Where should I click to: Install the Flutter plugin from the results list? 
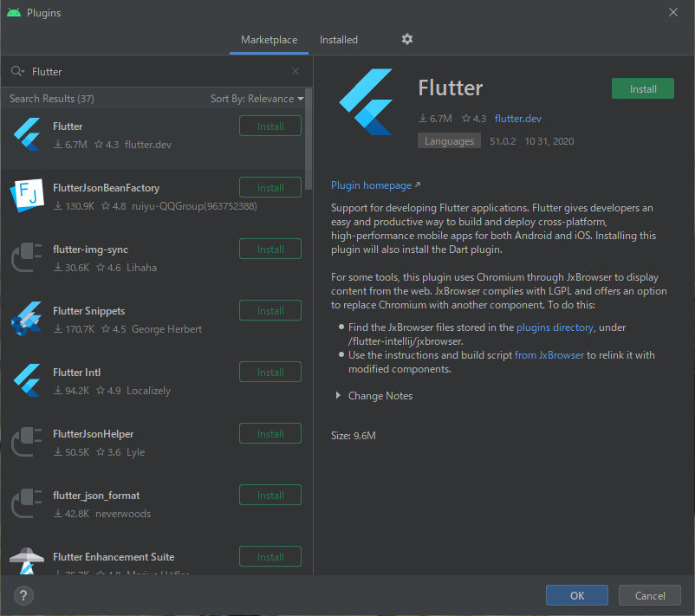click(270, 126)
